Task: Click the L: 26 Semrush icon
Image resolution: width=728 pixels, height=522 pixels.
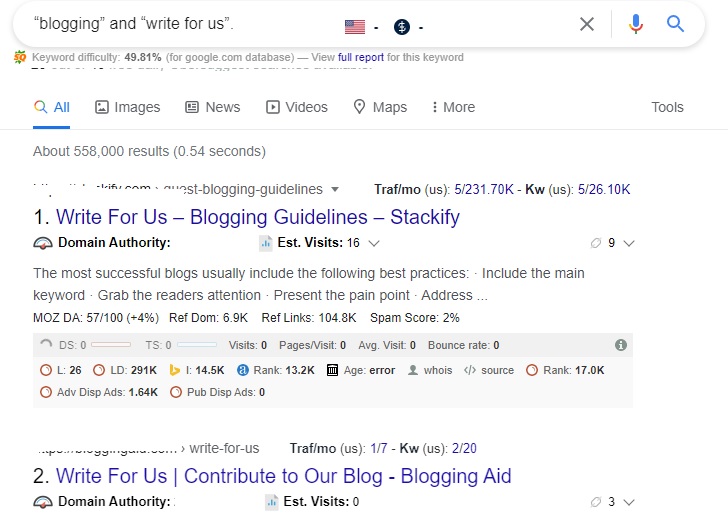Action: point(46,370)
